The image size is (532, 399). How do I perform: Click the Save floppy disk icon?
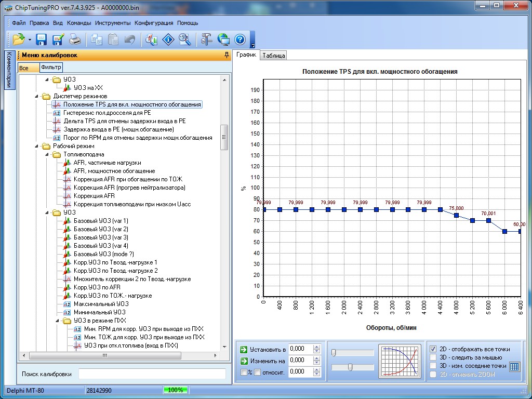pos(42,39)
